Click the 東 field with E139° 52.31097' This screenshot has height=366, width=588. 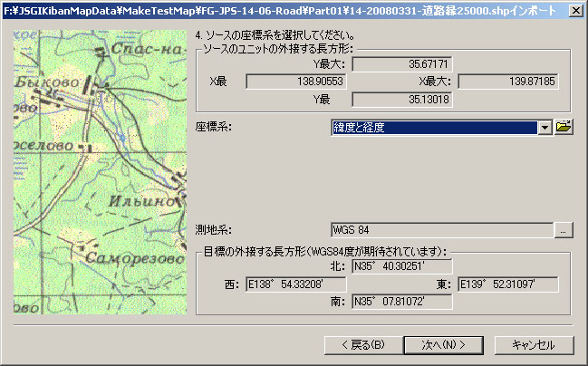507,284
